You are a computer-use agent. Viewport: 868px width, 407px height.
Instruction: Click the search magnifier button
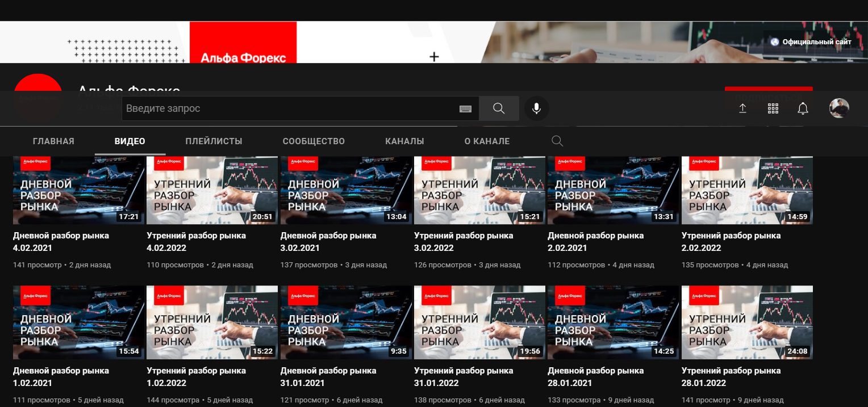click(x=499, y=108)
